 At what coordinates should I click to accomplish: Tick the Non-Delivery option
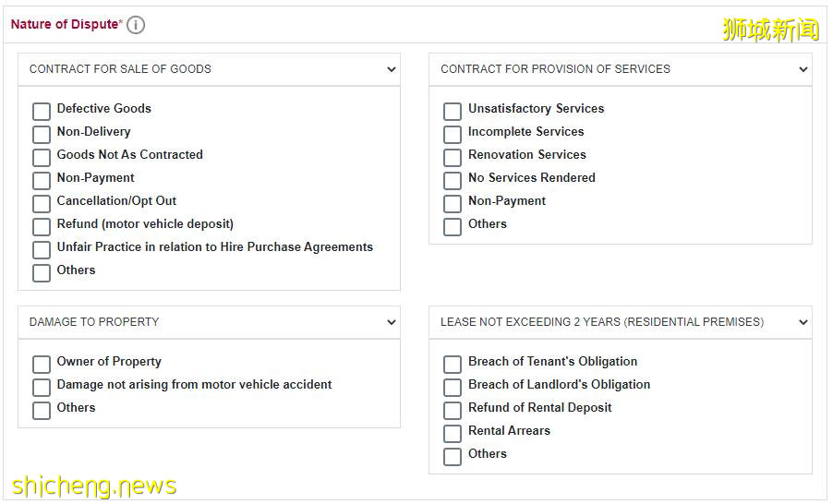(42, 135)
